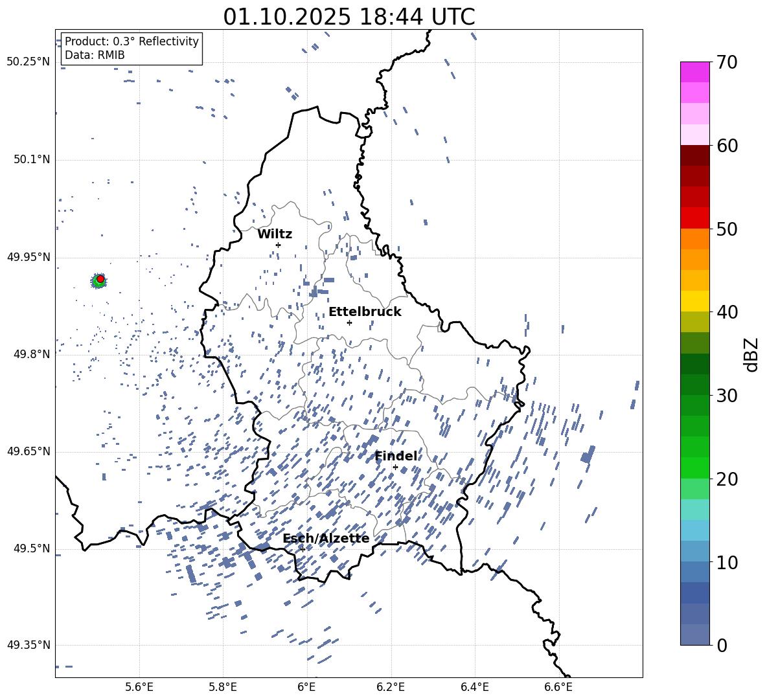Click the Esch/Alzette station cross marker
The image size is (767, 700).
pyautogui.click(x=303, y=549)
